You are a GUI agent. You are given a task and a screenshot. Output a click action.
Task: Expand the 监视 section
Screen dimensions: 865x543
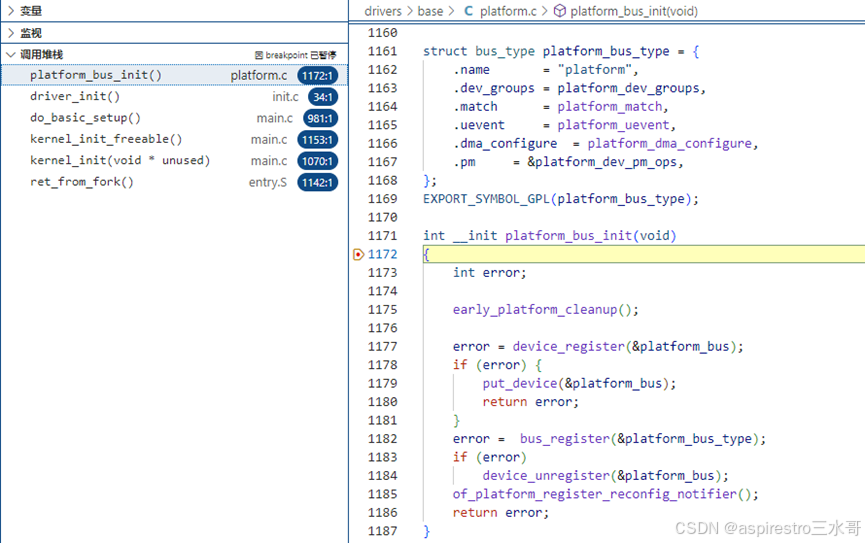174,33
